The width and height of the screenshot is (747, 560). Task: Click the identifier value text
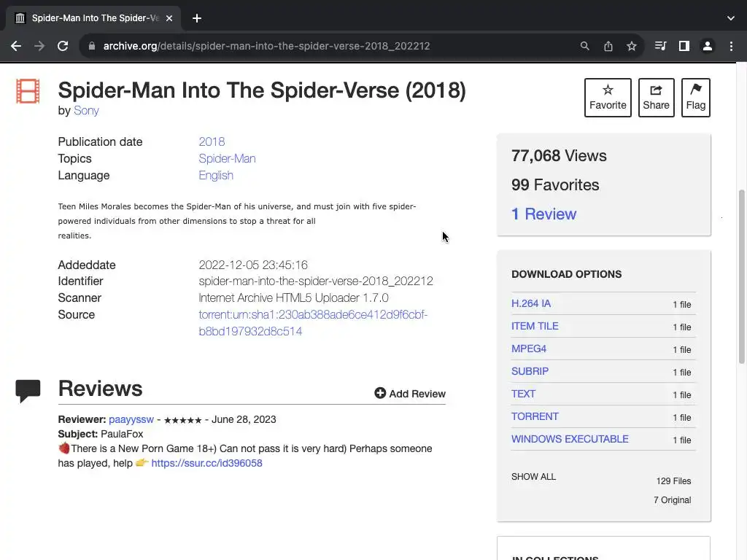point(316,281)
